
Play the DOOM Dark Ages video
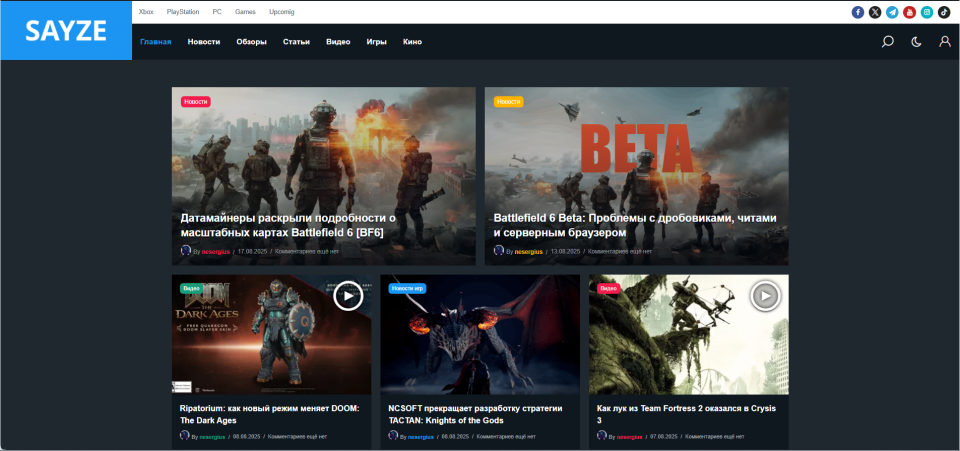click(x=348, y=296)
